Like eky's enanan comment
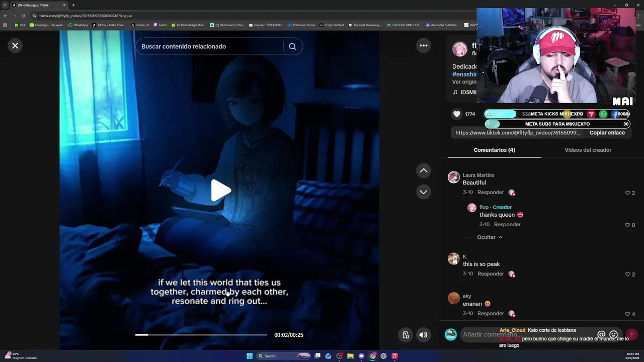This screenshot has width=644, height=362. pos(627,314)
